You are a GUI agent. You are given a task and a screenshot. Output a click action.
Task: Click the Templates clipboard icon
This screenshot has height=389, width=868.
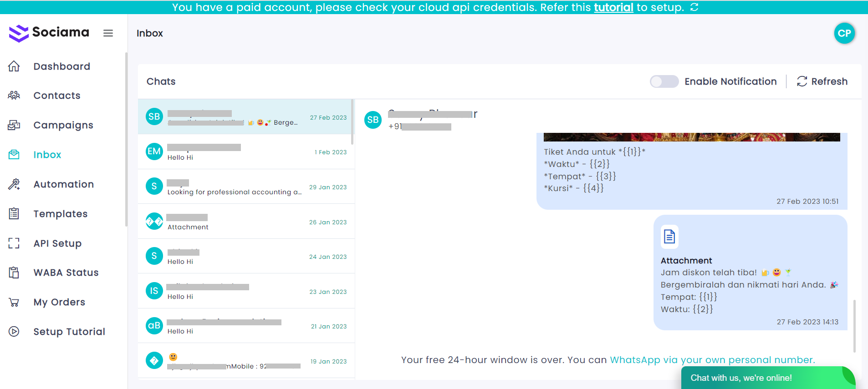[x=14, y=214]
